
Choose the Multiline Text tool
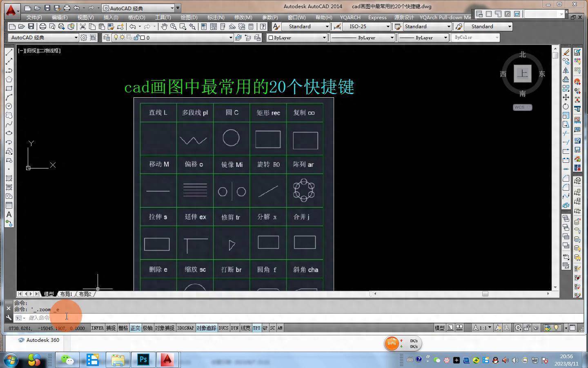point(9,215)
